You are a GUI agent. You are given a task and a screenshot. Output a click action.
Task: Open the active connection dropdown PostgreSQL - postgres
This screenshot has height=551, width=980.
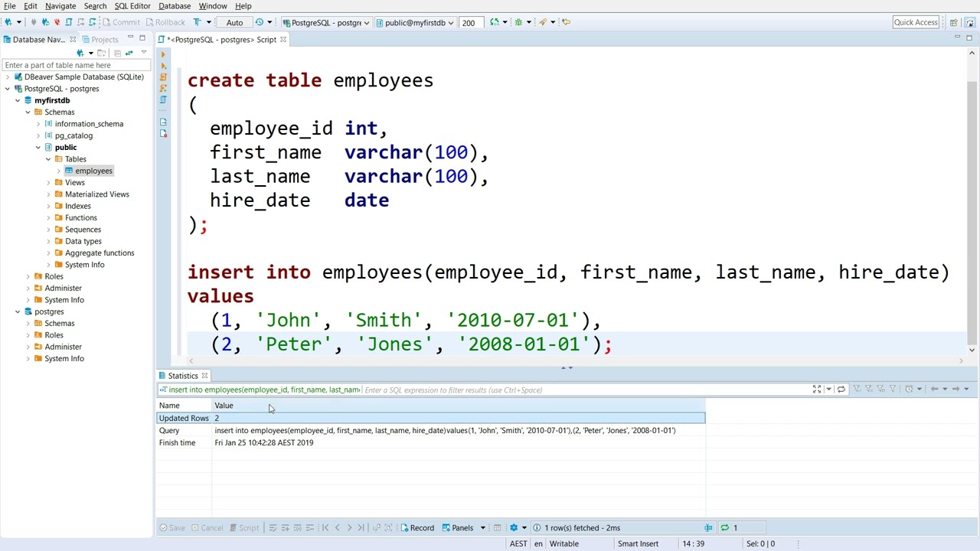326,22
